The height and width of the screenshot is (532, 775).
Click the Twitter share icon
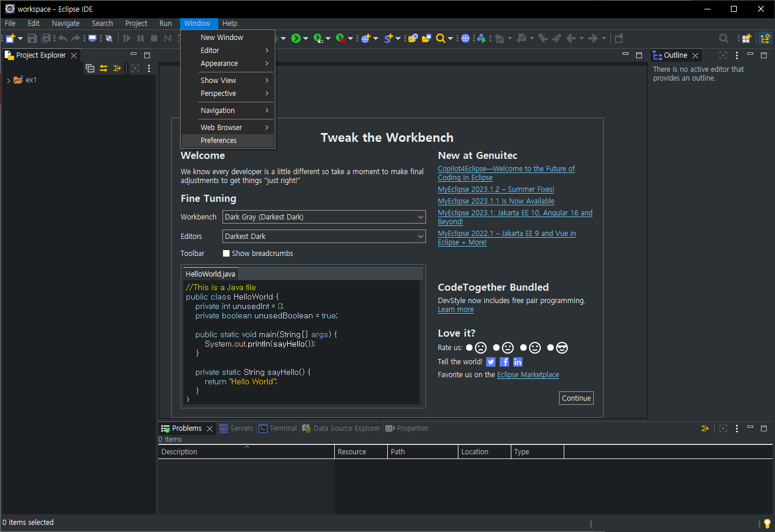491,362
